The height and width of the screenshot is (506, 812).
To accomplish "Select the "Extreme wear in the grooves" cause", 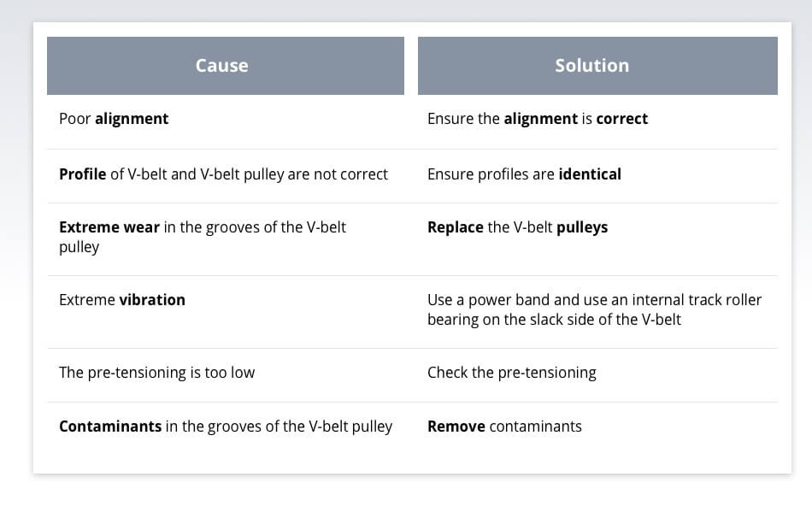I will pyautogui.click(x=203, y=237).
